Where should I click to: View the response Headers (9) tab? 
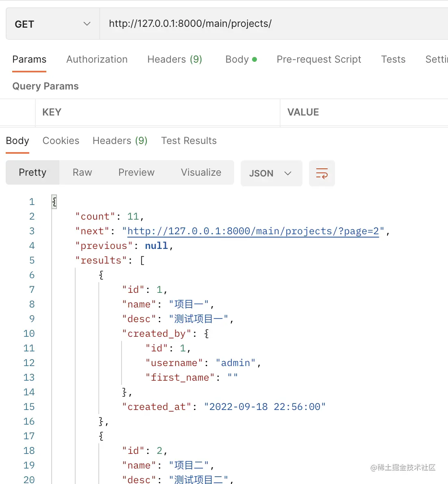(x=120, y=141)
